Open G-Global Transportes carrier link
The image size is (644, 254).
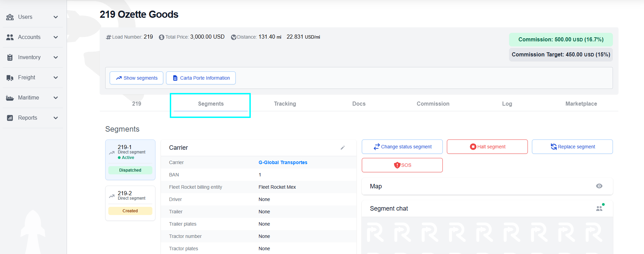[x=283, y=162]
